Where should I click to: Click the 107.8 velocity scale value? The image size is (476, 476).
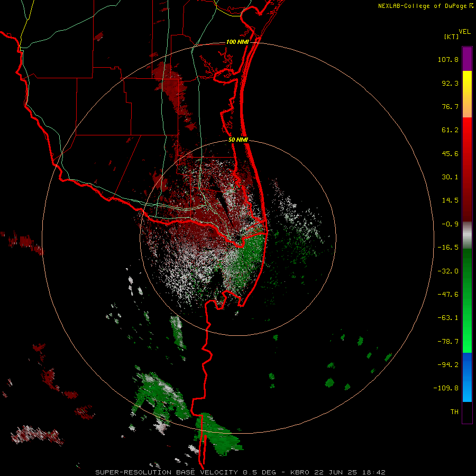pyautogui.click(x=448, y=59)
